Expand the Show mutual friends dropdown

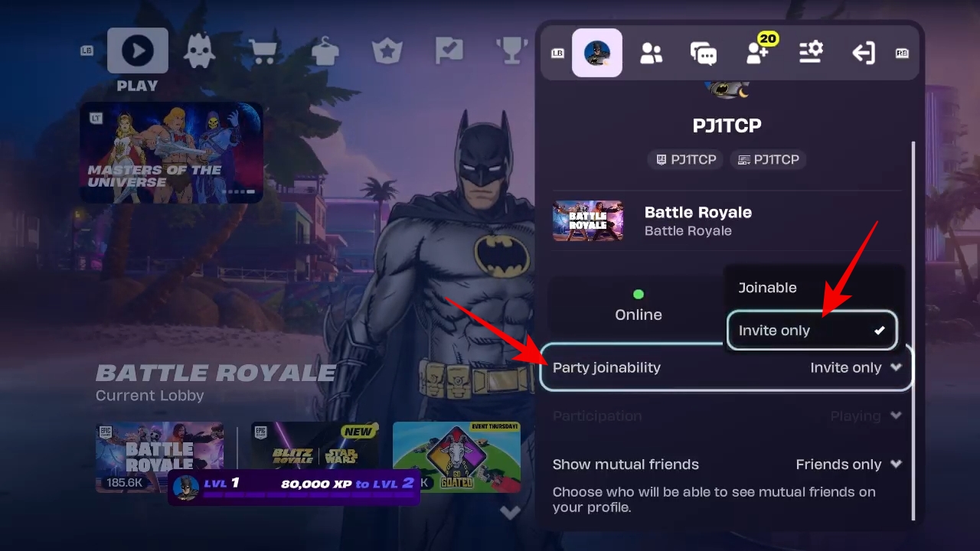(727, 465)
